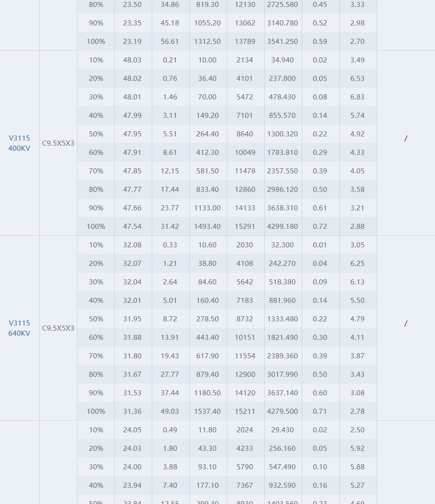
Task: Select the 3541.250 thrust cell
Action: tap(282, 42)
